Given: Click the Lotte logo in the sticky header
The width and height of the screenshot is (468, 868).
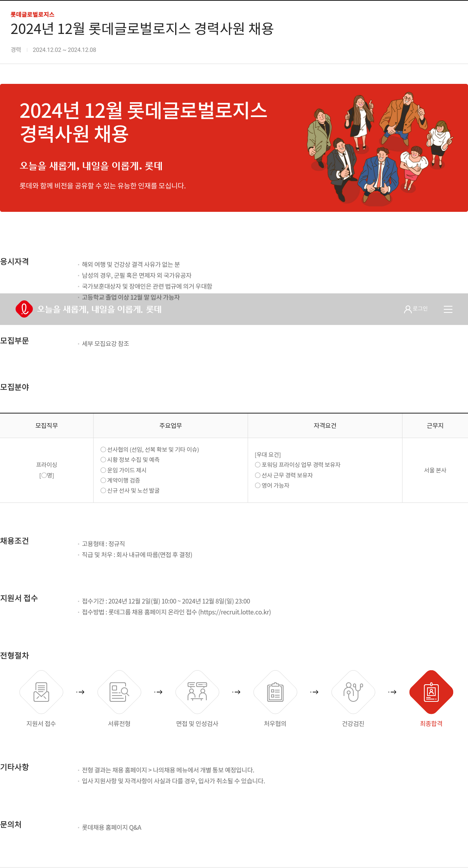Looking at the screenshot, I should pos(24,309).
